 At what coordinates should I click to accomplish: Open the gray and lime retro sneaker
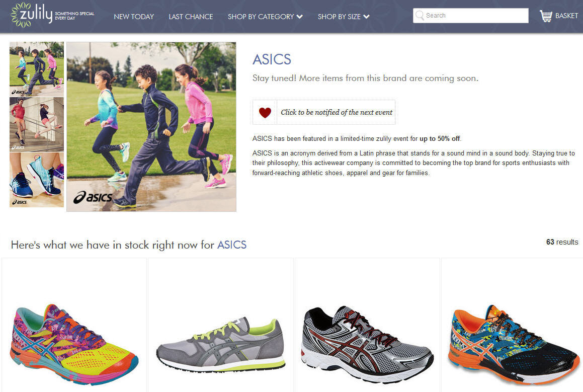pyautogui.click(x=221, y=344)
